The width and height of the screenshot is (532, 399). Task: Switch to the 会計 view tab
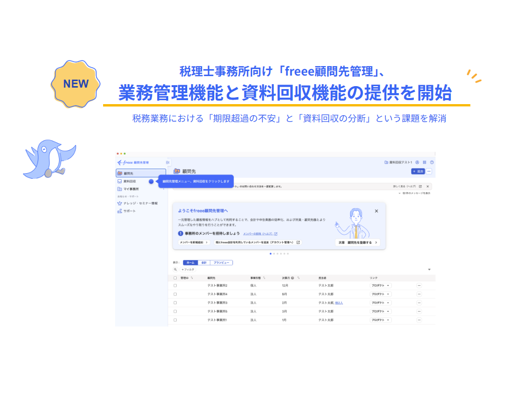coord(204,263)
